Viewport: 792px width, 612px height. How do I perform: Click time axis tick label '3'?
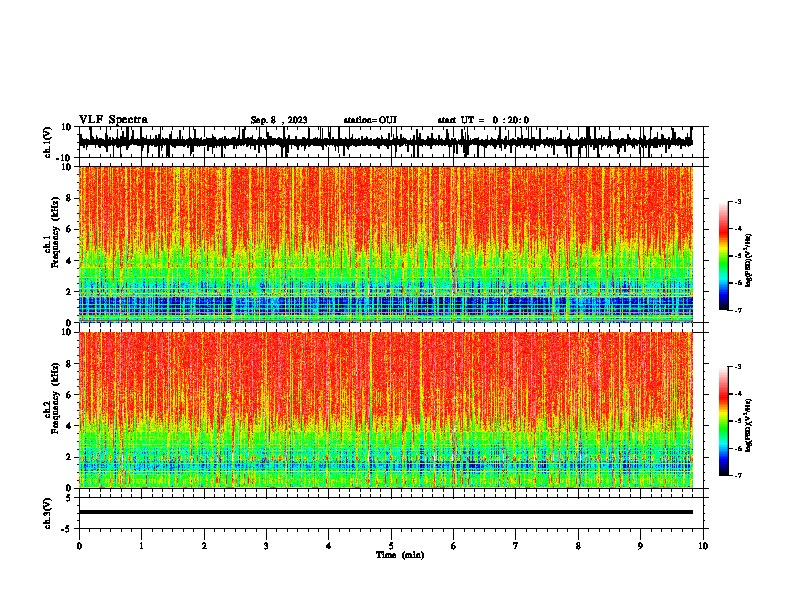[x=266, y=546]
